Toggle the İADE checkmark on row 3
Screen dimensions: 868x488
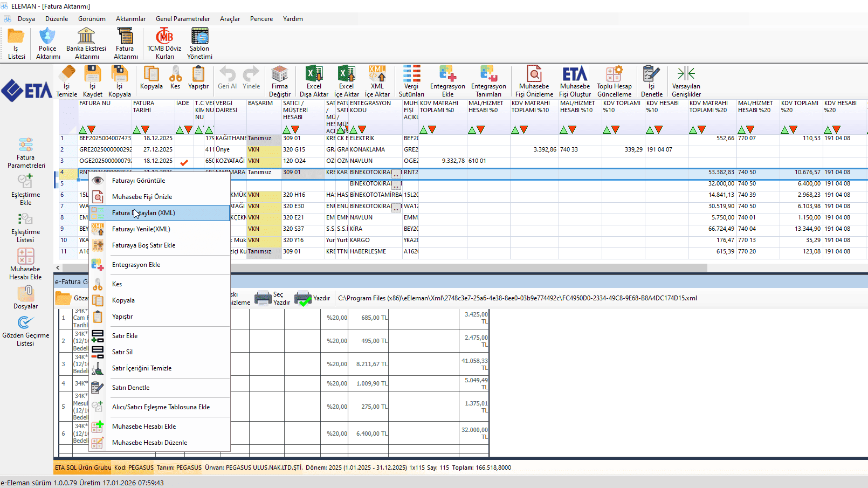click(x=184, y=161)
